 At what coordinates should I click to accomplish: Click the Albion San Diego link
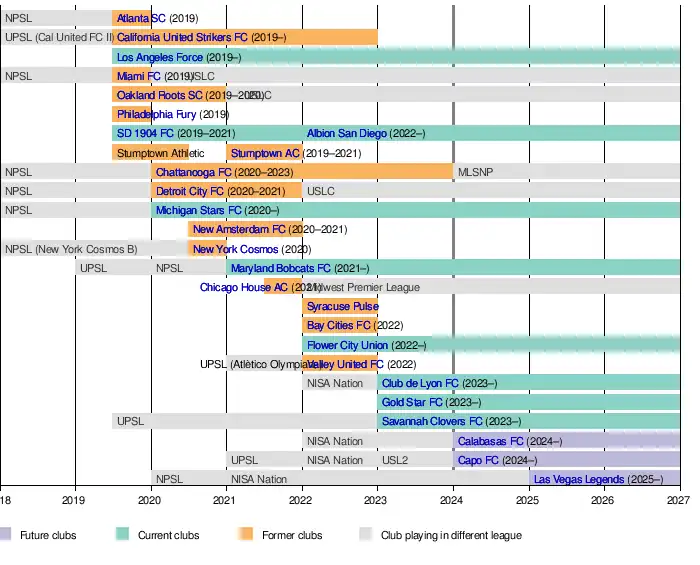pyautogui.click(x=346, y=133)
